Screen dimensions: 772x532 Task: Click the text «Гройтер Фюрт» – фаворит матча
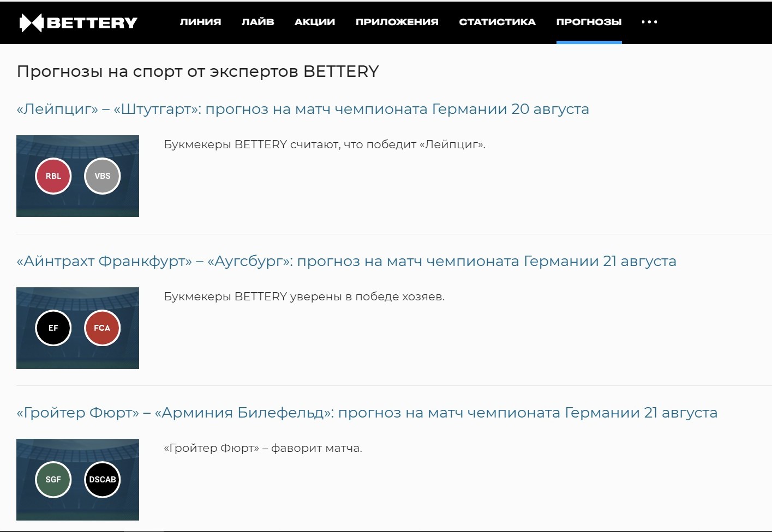pyautogui.click(x=263, y=448)
